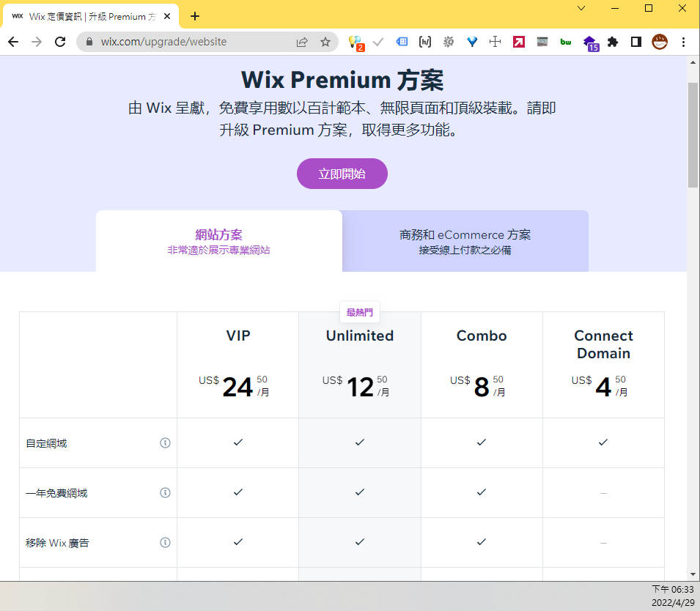Screen dimensions: 700x611
Task: Bookmark this page with the star icon
Action: coord(325,42)
